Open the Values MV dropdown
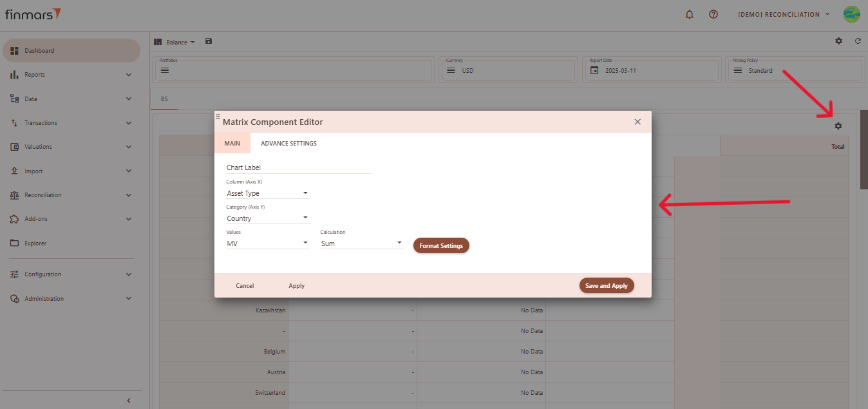868x409 pixels. (x=268, y=243)
